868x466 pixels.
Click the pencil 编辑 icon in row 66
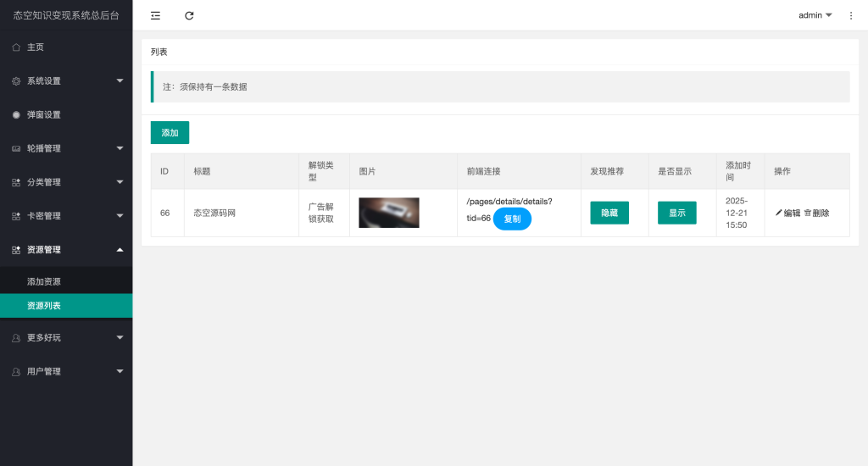[x=779, y=213]
